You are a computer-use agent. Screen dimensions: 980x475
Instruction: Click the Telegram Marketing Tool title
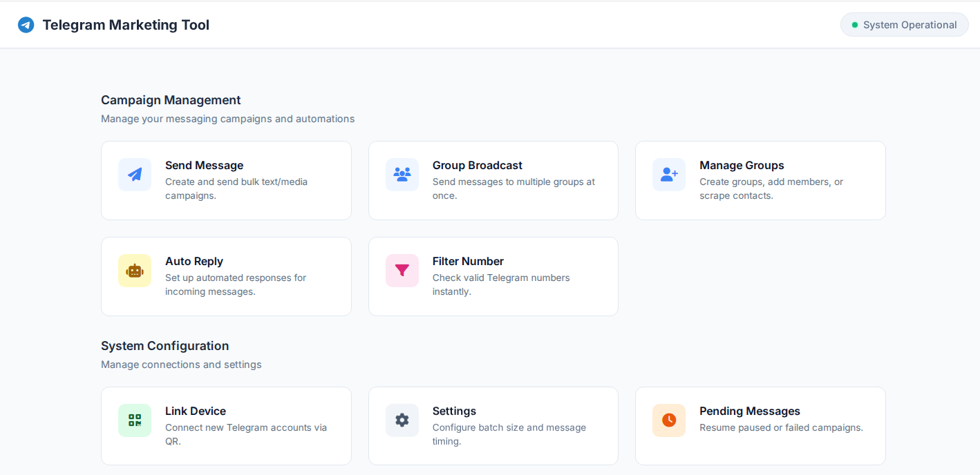(x=126, y=24)
